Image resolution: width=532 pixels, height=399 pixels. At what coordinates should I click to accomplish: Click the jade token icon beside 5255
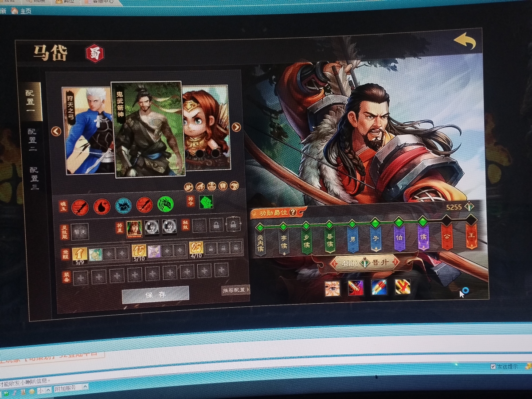click(x=469, y=207)
